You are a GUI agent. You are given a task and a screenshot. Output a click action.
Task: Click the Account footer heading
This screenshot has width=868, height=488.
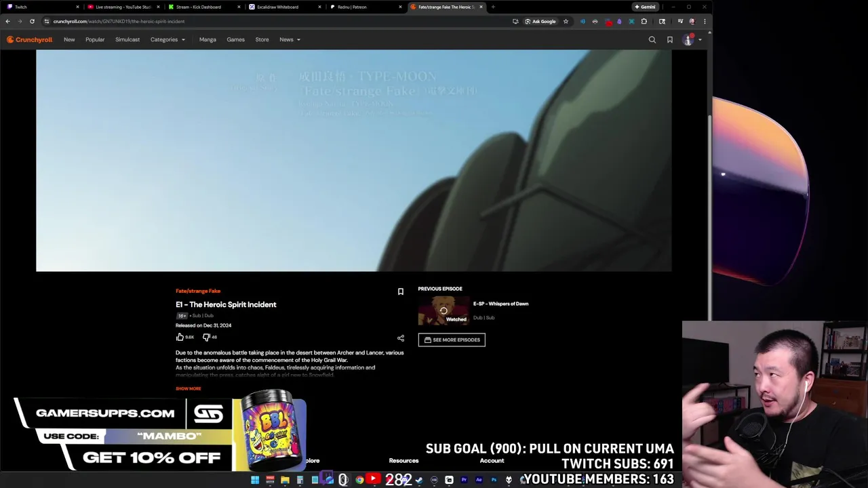coord(492,461)
